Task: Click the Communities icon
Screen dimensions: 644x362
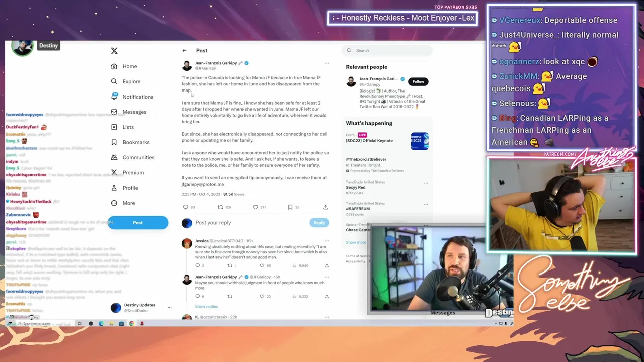Action: (114, 157)
